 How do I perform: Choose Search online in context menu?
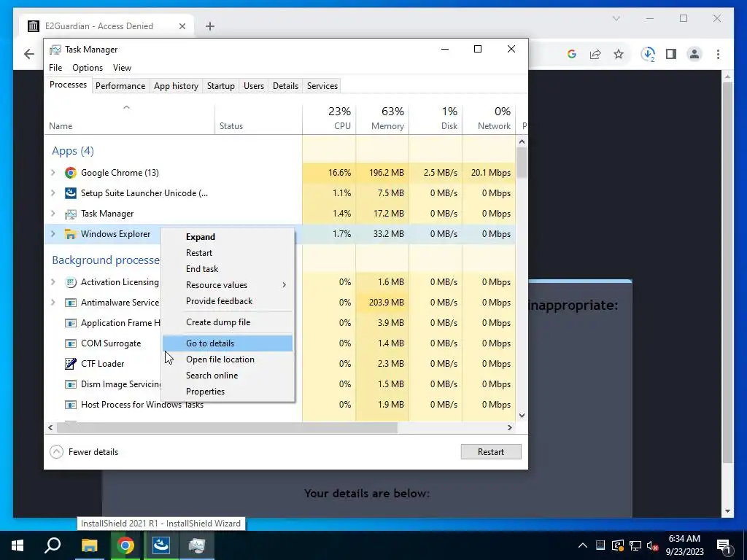click(228, 376)
